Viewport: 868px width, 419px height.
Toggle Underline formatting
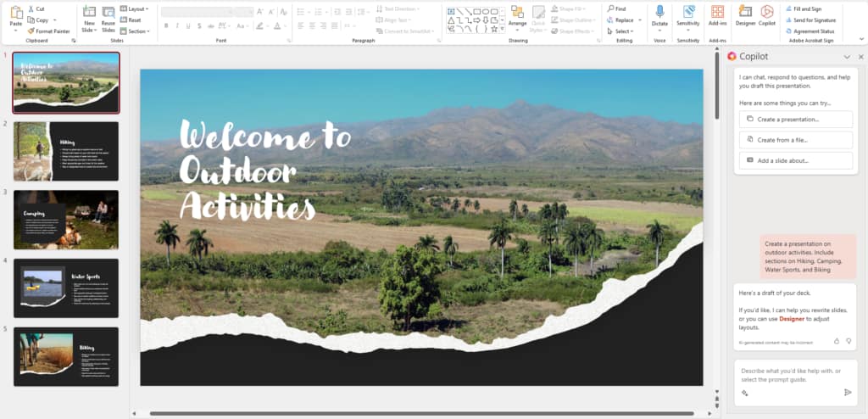(x=188, y=26)
